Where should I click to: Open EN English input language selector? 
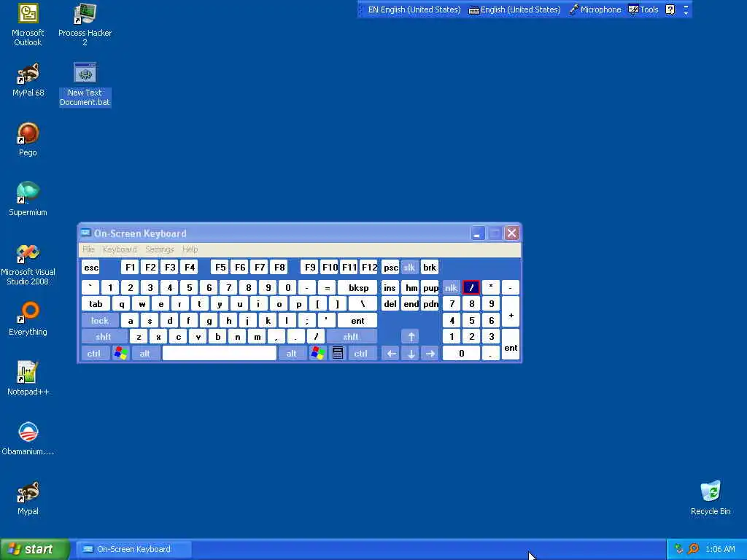(414, 9)
